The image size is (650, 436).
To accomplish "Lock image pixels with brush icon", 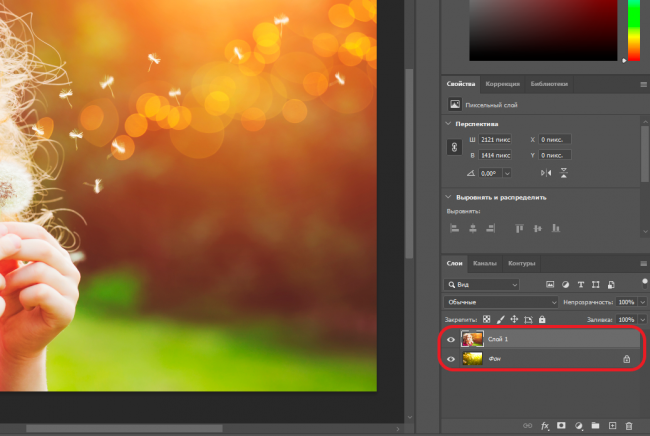I will pos(500,319).
